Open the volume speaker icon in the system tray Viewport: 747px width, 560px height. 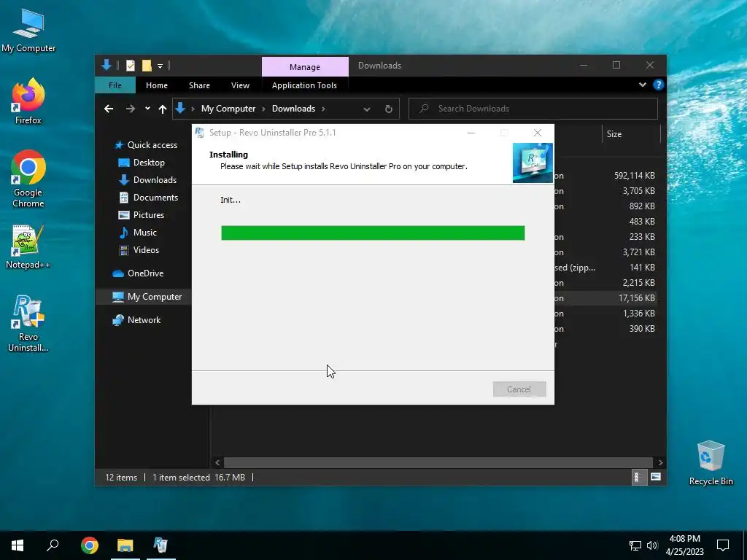(652, 545)
